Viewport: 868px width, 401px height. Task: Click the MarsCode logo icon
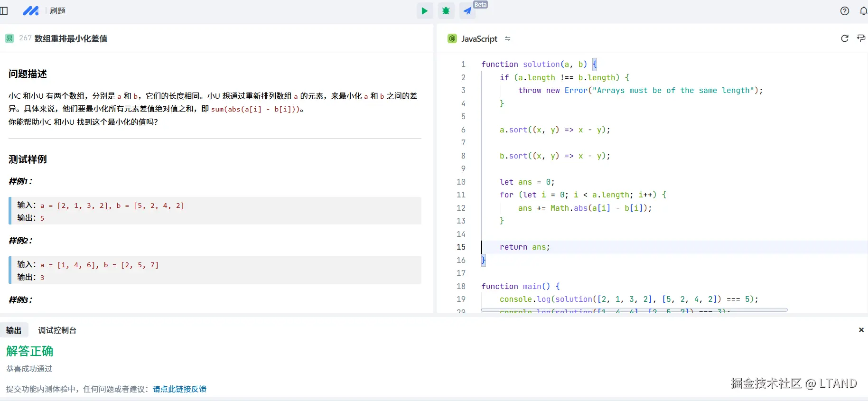(31, 11)
